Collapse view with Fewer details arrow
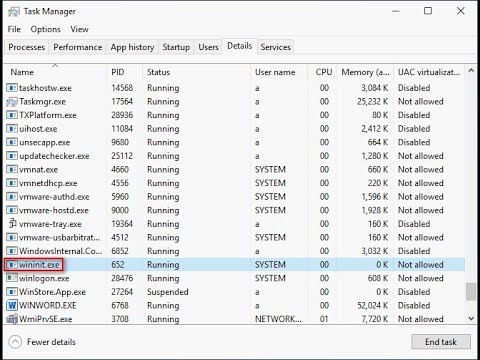This screenshot has height=360, width=480. 15,342
